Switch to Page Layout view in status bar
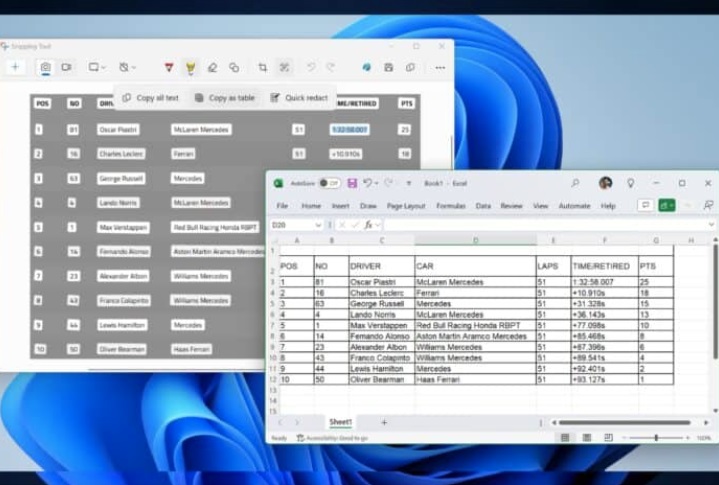The image size is (719, 485). [587, 438]
